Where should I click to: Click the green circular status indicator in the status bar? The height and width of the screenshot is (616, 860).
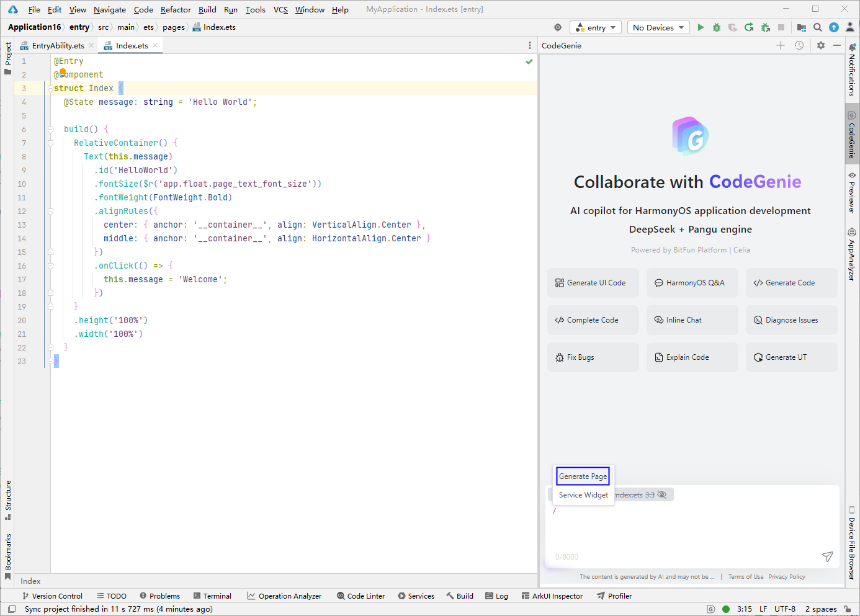726,609
